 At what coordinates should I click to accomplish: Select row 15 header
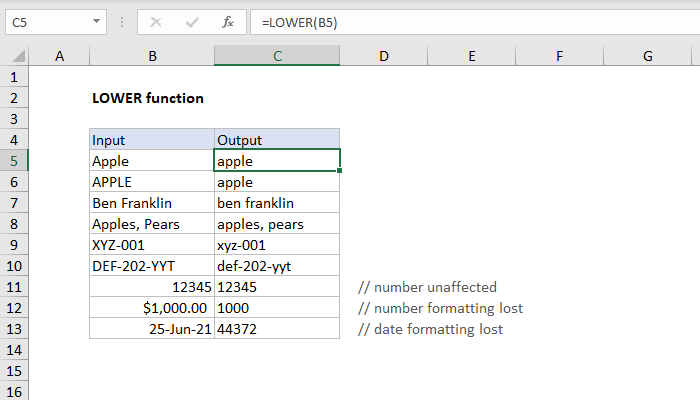(14, 371)
